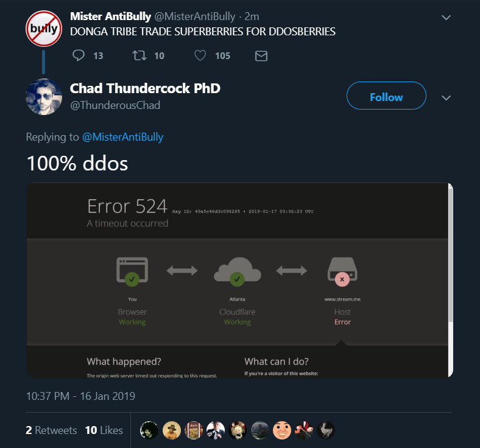The width and height of the screenshot is (480, 448).
Task: Open direct message envelope icon
Action: coord(261,56)
